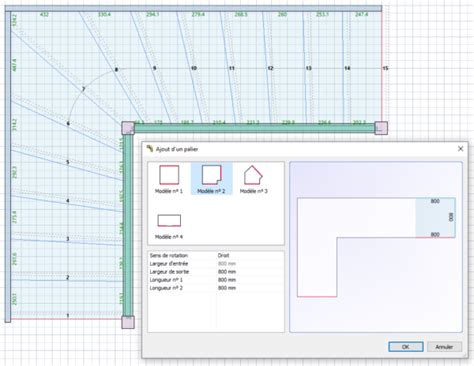Click the blue 800 square in landing preview
The image size is (474, 366).
click(x=435, y=218)
